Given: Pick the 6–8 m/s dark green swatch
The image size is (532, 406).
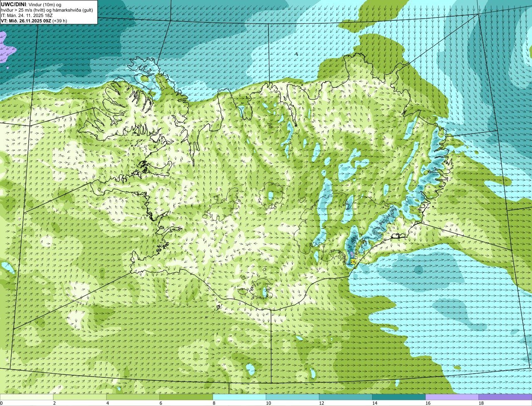Looking at the screenshot, I should coord(186,397).
